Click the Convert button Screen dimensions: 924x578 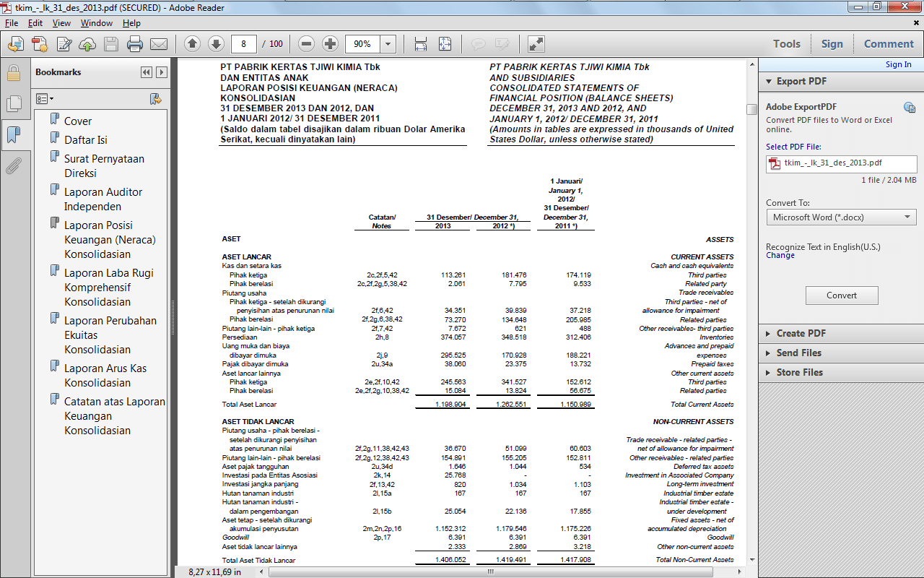click(x=842, y=295)
